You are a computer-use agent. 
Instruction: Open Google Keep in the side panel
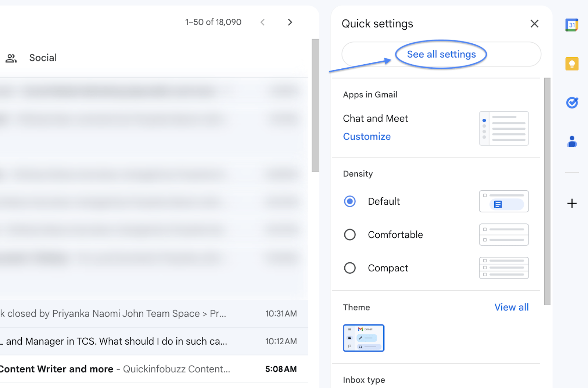[x=571, y=64]
